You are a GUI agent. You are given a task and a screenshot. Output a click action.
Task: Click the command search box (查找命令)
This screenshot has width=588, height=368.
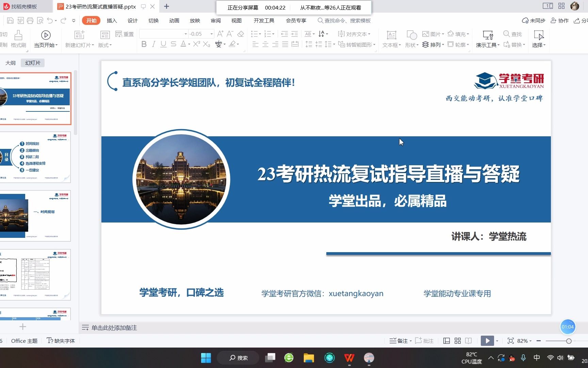[x=344, y=21]
